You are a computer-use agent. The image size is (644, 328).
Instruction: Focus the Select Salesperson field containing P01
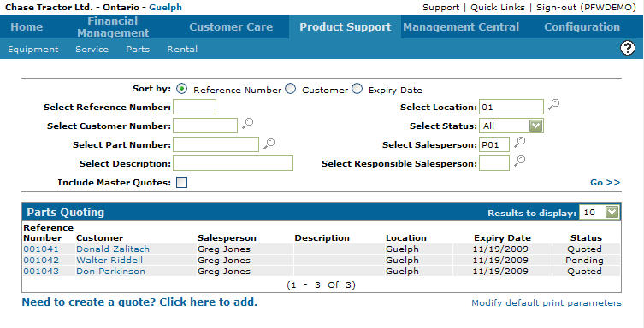point(494,144)
